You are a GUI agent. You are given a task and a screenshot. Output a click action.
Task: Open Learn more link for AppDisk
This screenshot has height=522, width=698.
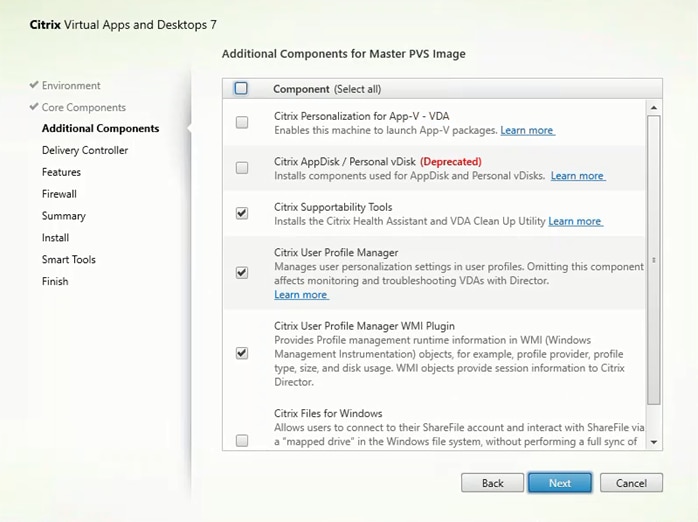577,176
